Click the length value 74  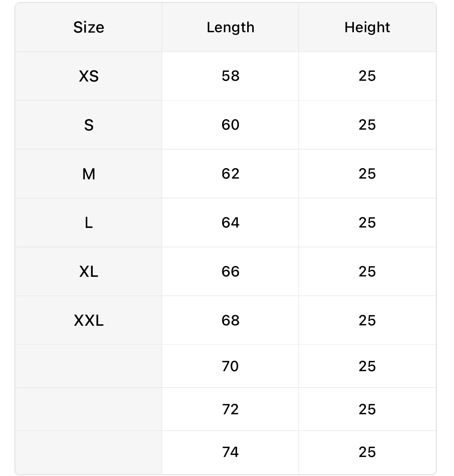[230, 452]
